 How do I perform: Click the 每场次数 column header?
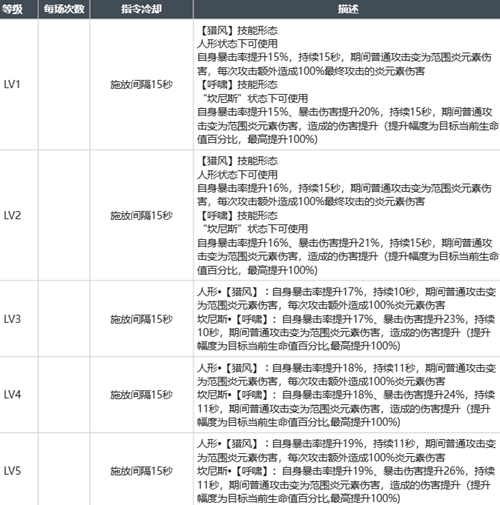(x=64, y=9)
